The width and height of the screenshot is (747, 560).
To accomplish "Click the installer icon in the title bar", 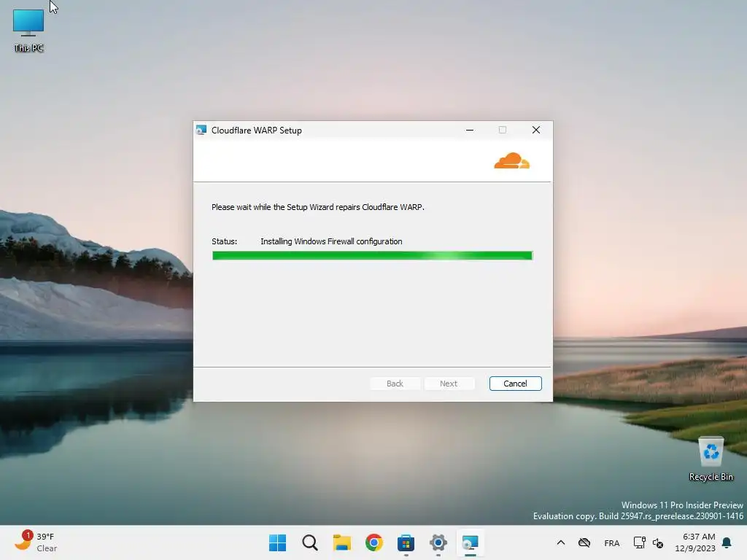I will 201,130.
